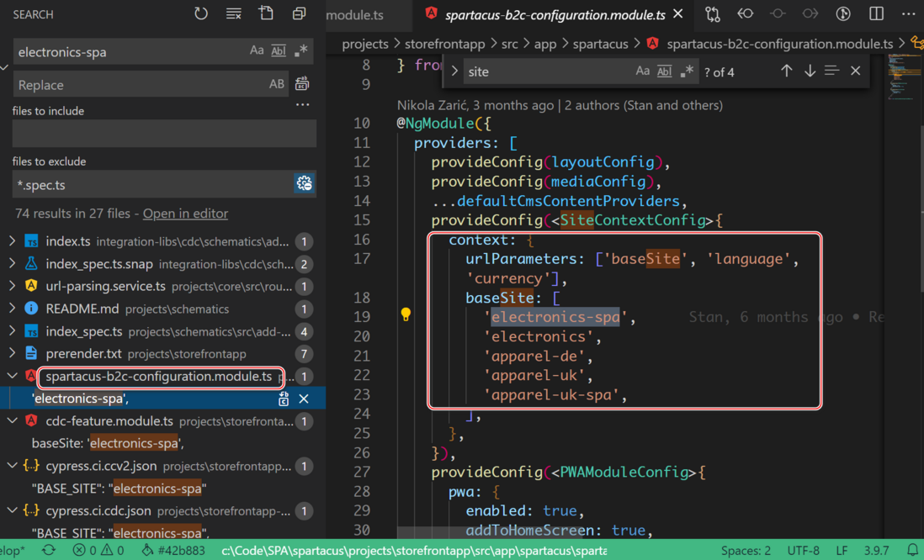Select baseSite: 'electronics-spa' match row
The width and height of the screenshot is (924, 560).
click(162, 443)
